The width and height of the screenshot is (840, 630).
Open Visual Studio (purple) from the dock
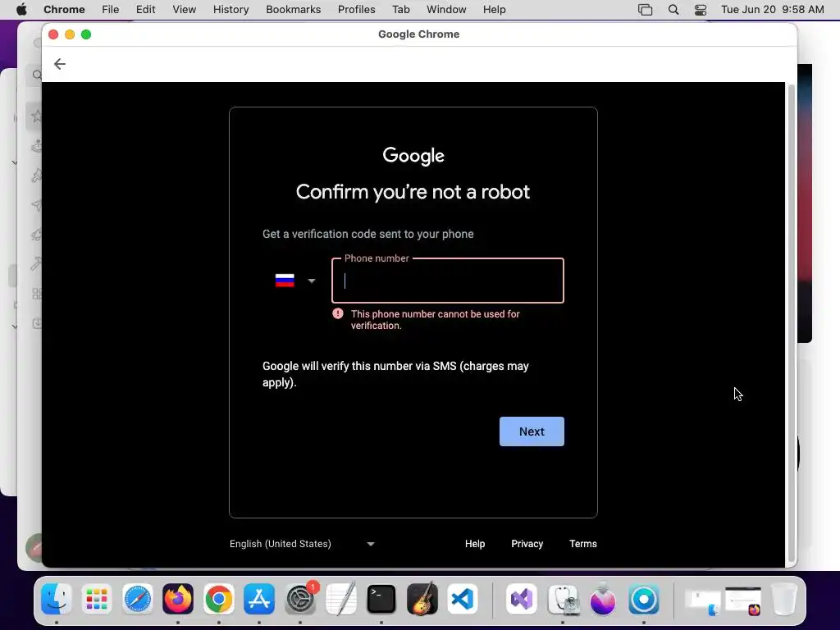point(522,598)
